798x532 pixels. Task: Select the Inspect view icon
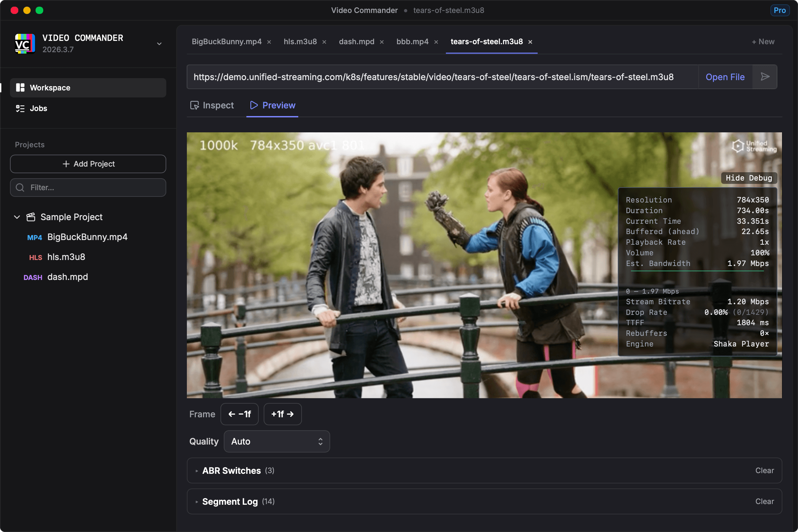click(195, 105)
